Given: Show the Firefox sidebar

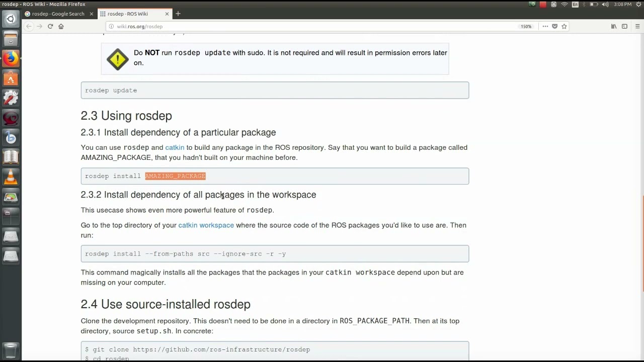Looking at the screenshot, I should point(624,26).
